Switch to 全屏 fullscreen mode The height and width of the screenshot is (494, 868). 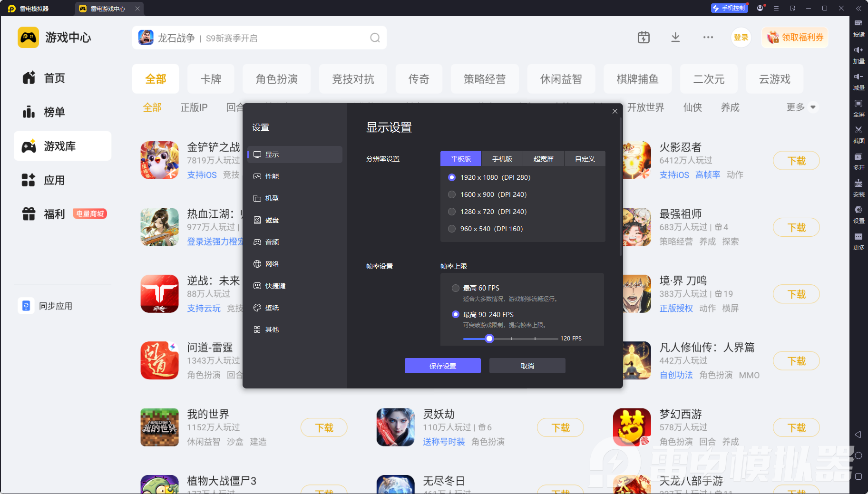pos(858,108)
